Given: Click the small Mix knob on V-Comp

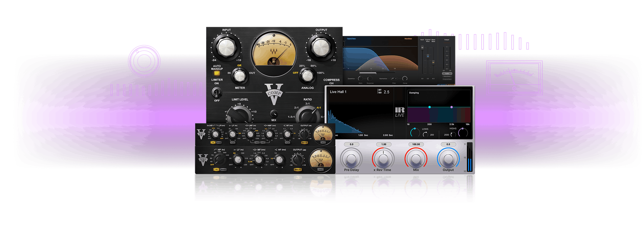Looking at the screenshot, I should (x=274, y=113).
